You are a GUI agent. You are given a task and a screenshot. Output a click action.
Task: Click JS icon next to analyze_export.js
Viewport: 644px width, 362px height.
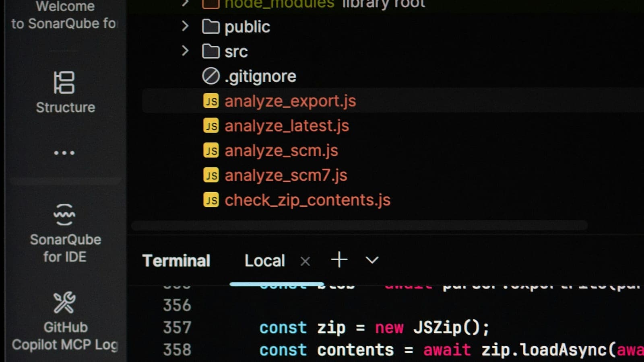click(x=211, y=101)
